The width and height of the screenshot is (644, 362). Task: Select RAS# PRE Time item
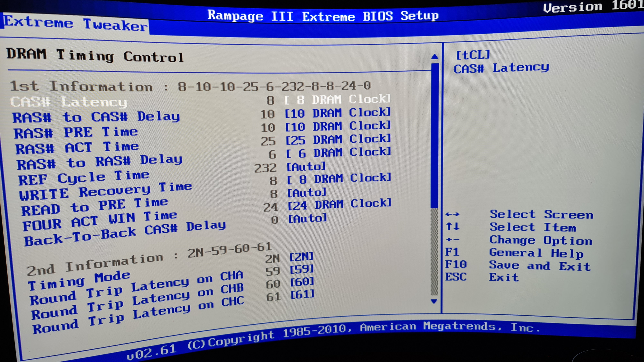pos(76,132)
